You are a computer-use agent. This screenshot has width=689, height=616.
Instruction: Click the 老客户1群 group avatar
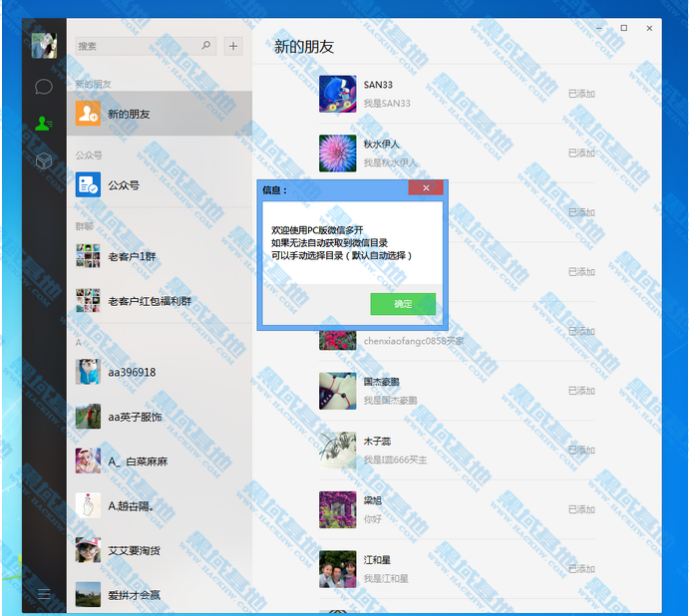click(88, 256)
